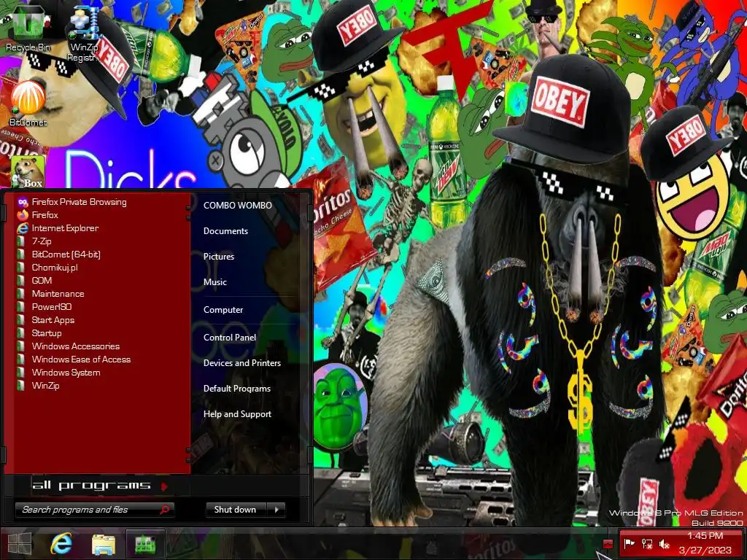This screenshot has height=560, width=747.
Task: Click the Search programs and files field
Action: pyautogui.click(x=94, y=510)
